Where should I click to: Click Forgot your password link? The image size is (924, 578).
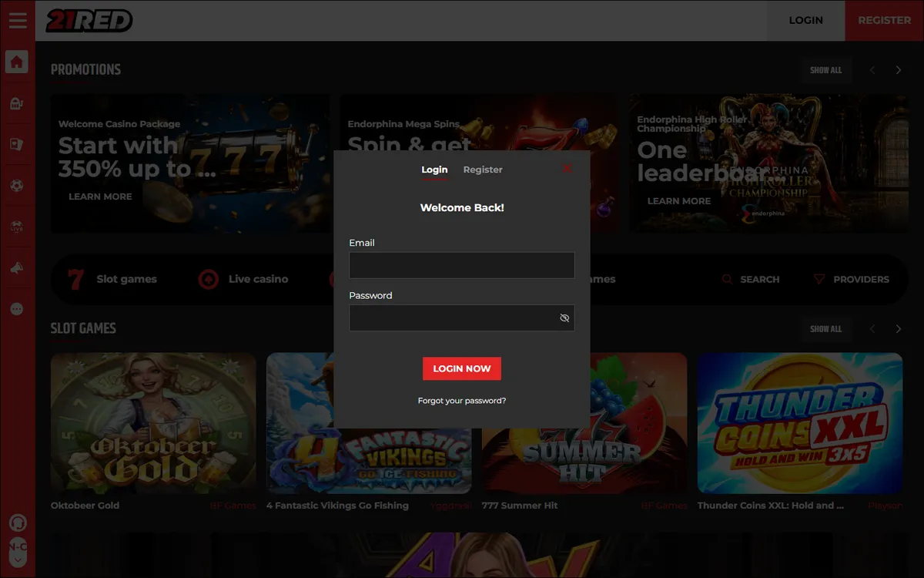[x=462, y=401]
